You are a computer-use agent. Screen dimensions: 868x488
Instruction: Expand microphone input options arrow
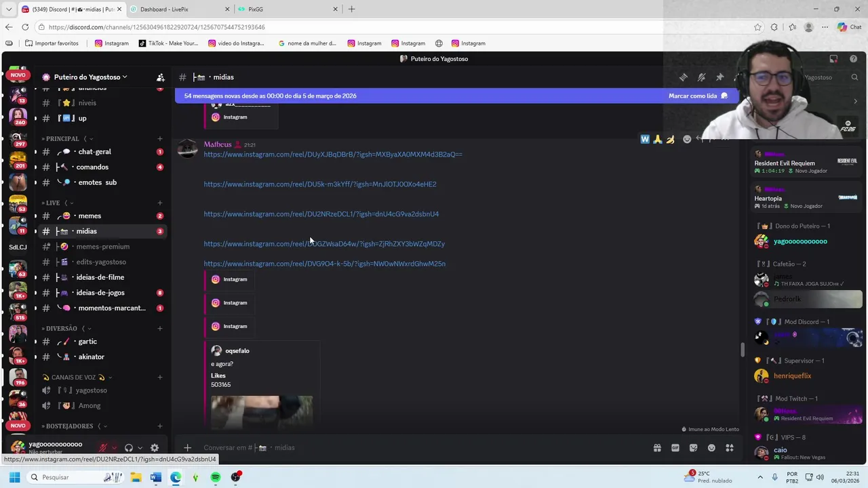coord(114,448)
